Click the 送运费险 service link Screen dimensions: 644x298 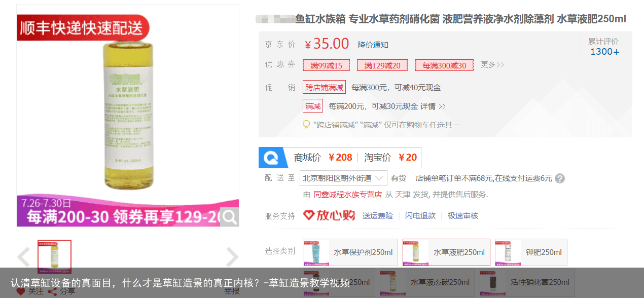click(378, 215)
